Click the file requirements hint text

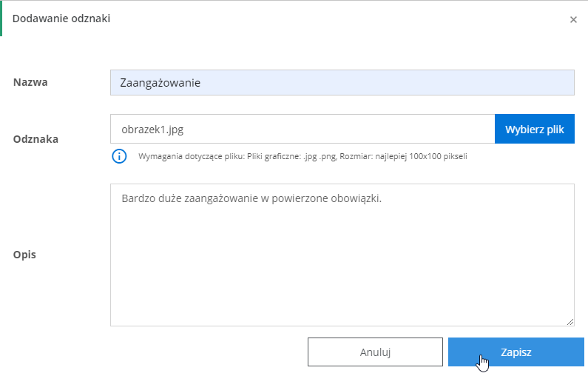tap(303, 156)
